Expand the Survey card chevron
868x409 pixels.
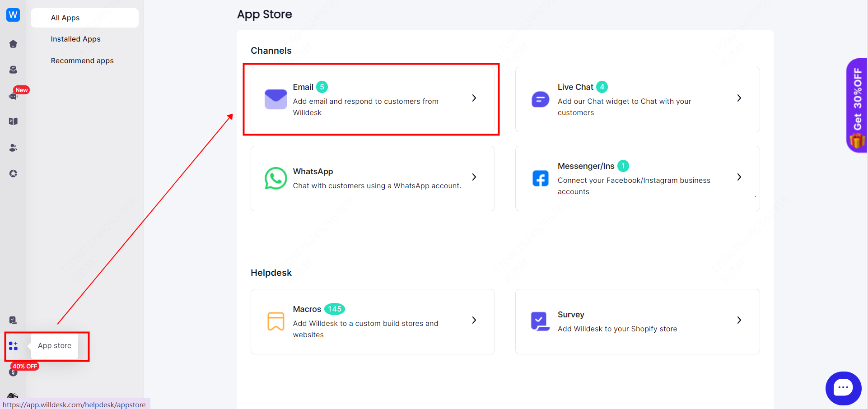pyautogui.click(x=739, y=320)
